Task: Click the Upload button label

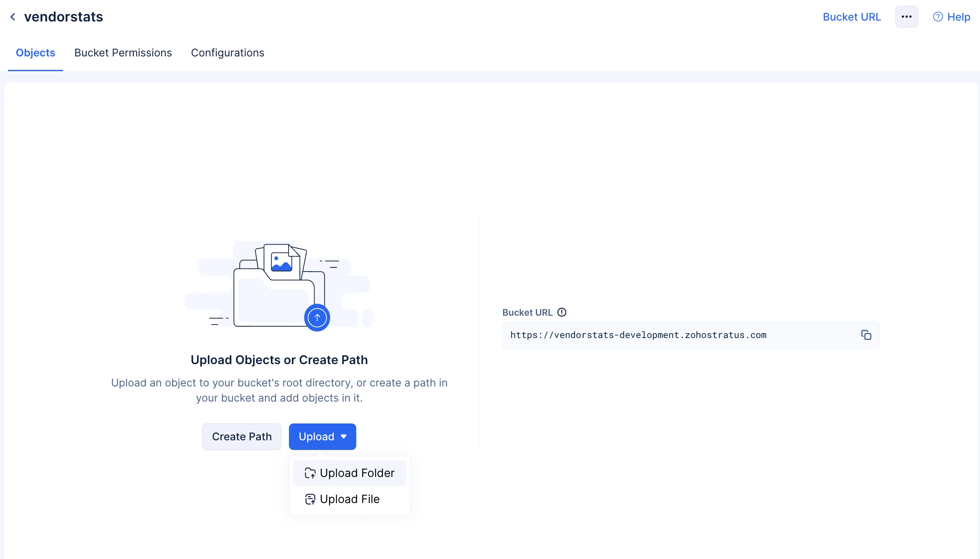Action: pos(316,437)
